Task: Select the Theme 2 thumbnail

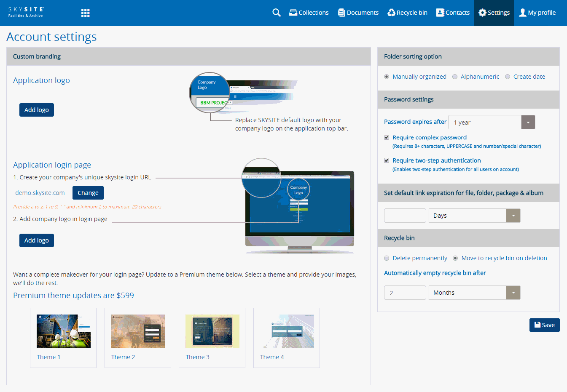Action: 138,331
